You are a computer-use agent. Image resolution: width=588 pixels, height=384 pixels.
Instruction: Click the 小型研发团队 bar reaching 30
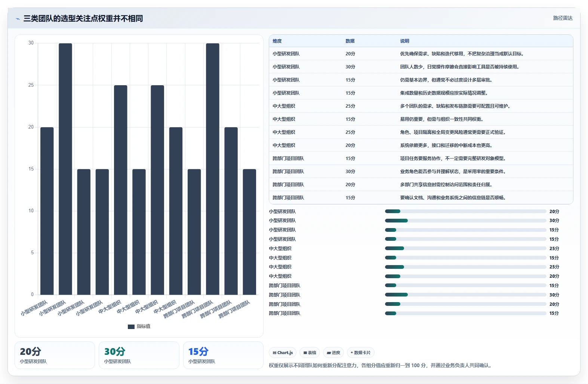click(x=65, y=169)
